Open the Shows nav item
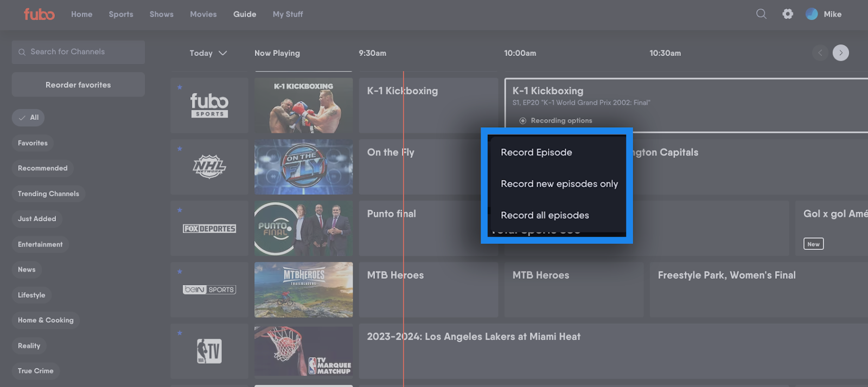The height and width of the screenshot is (387, 868). tap(162, 14)
